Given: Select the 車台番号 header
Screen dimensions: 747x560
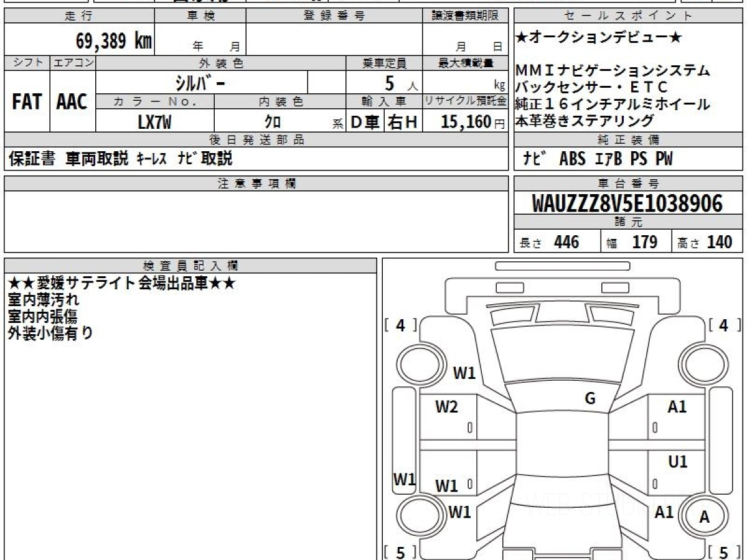Looking at the screenshot, I should 628,184.
